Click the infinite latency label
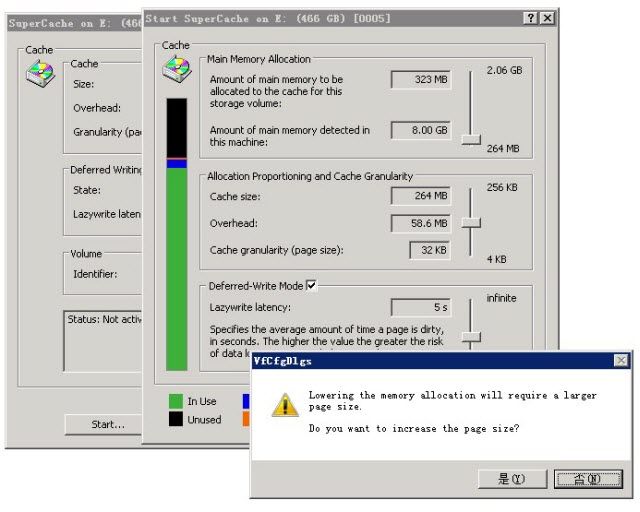 [501, 298]
